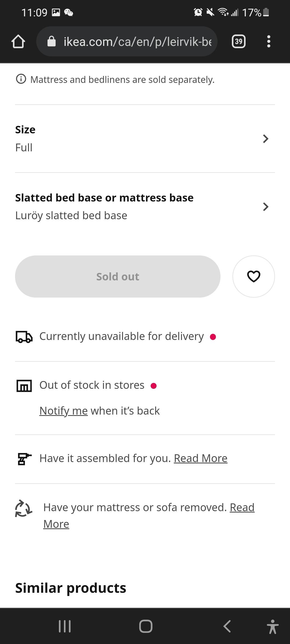The image size is (290, 644).
Task: Open mattress removal Read More link
Action: pyautogui.click(x=242, y=507)
